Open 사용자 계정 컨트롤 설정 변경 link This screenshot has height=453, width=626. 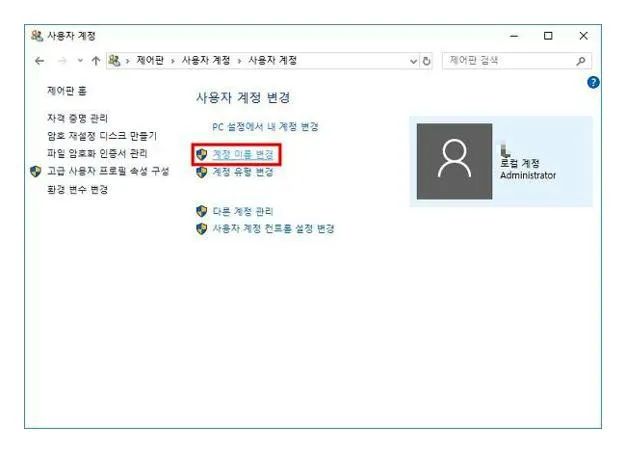pos(273,229)
